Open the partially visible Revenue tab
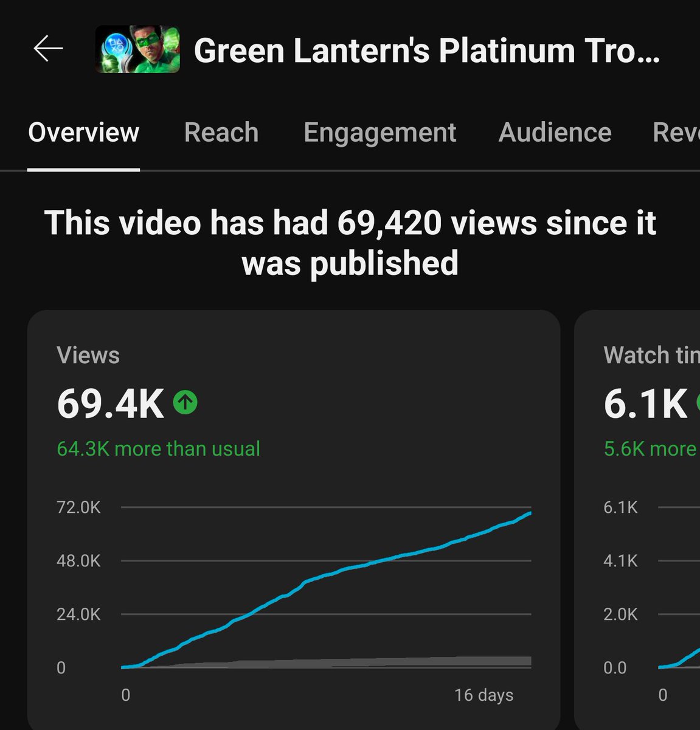This screenshot has height=730, width=700. (x=676, y=132)
